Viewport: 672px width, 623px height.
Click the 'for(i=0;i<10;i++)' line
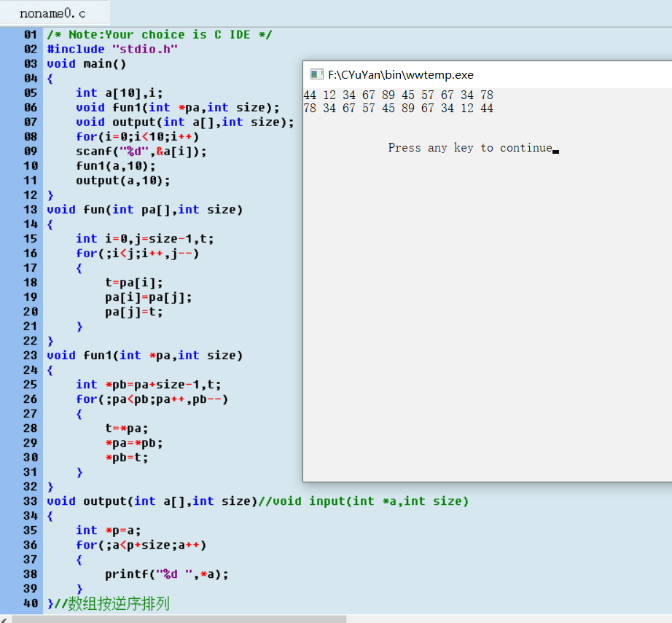pos(138,137)
